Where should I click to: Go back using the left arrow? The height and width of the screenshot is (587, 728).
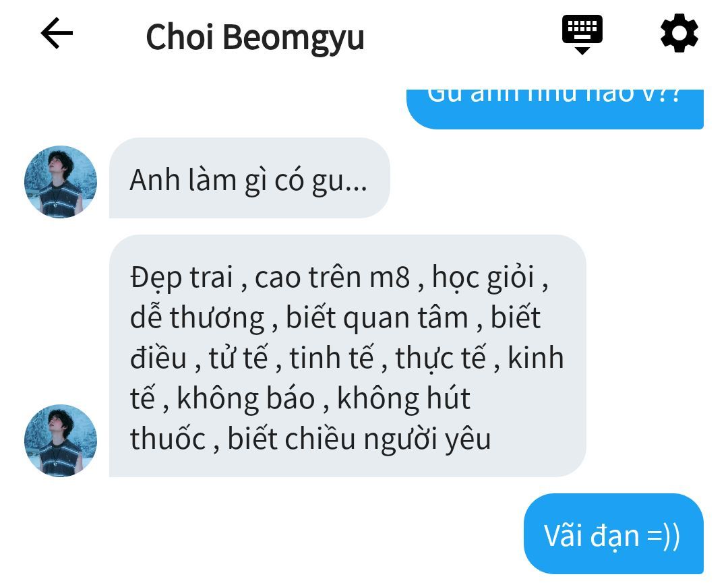point(57,33)
